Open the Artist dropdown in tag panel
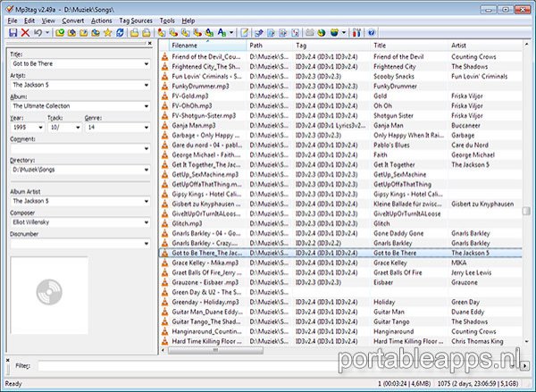This screenshot has width=536, height=392. 146,86
